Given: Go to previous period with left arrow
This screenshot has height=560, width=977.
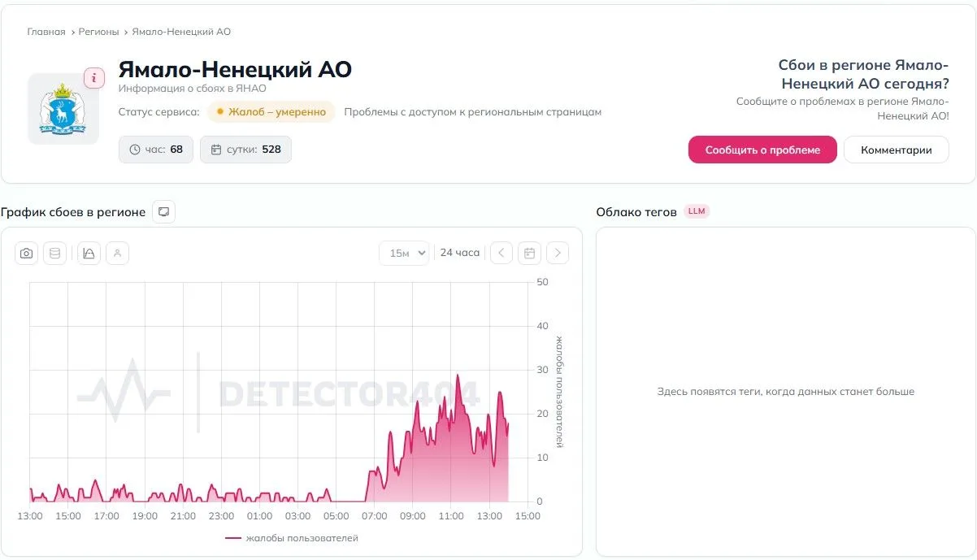Looking at the screenshot, I should (x=502, y=254).
